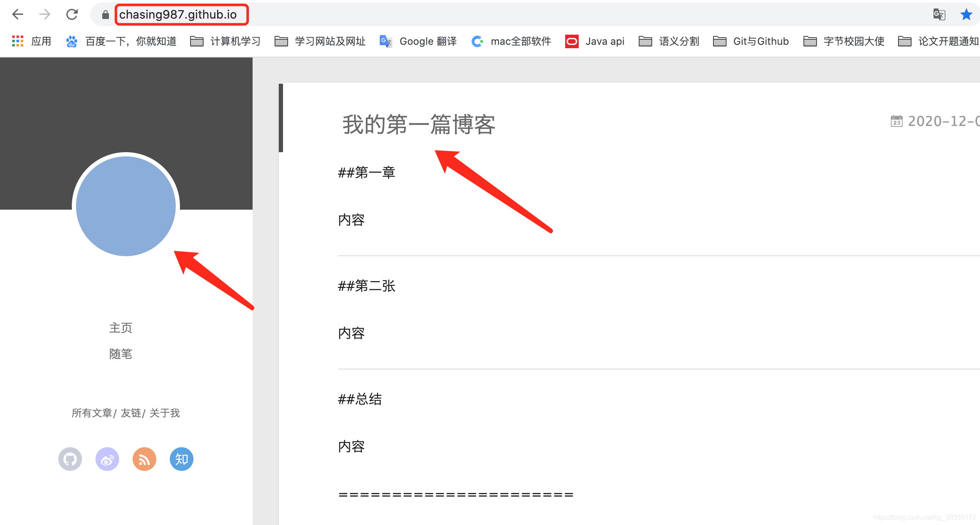Image resolution: width=980 pixels, height=525 pixels.
Task: Click the padlock site security icon
Action: [x=106, y=15]
